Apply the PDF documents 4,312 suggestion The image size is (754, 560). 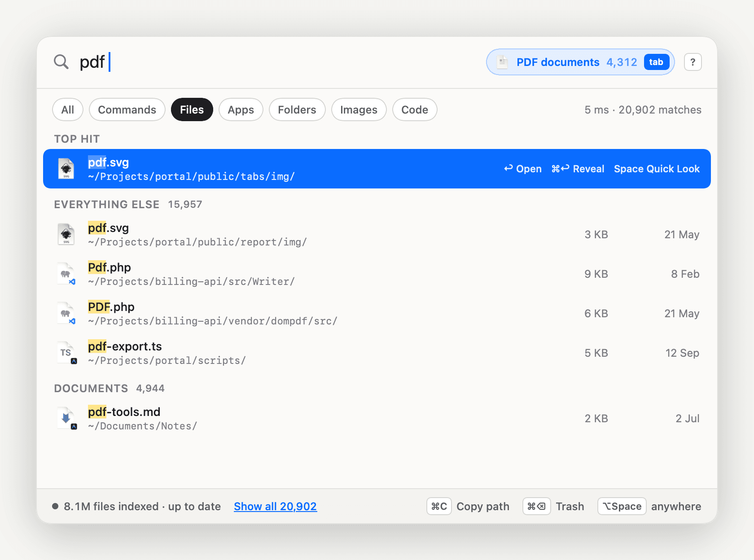(580, 62)
